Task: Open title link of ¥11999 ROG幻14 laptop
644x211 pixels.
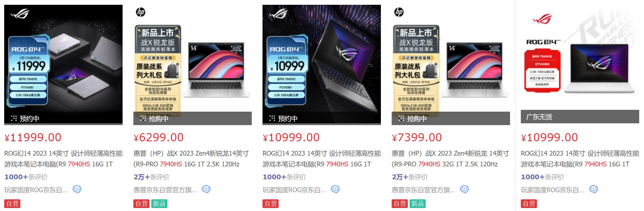Action: [x=63, y=159]
